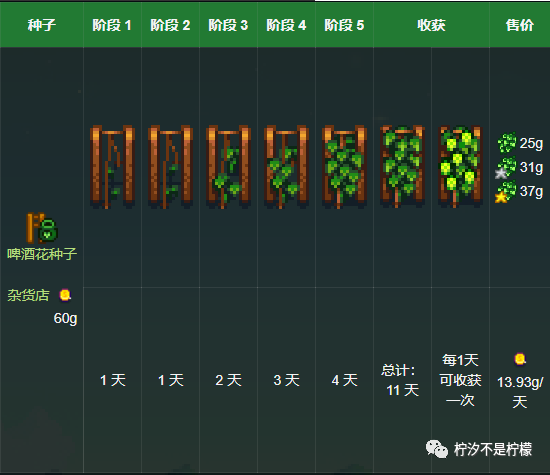The width and height of the screenshot is (550, 475).
Task: Click the hops seed packet icon
Action: coord(42,228)
